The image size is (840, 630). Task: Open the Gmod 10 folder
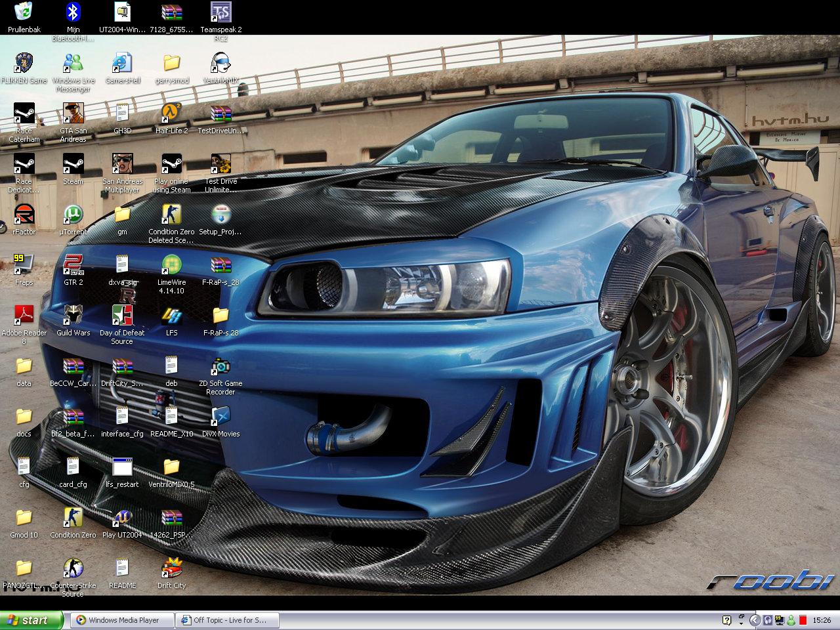pyautogui.click(x=24, y=523)
